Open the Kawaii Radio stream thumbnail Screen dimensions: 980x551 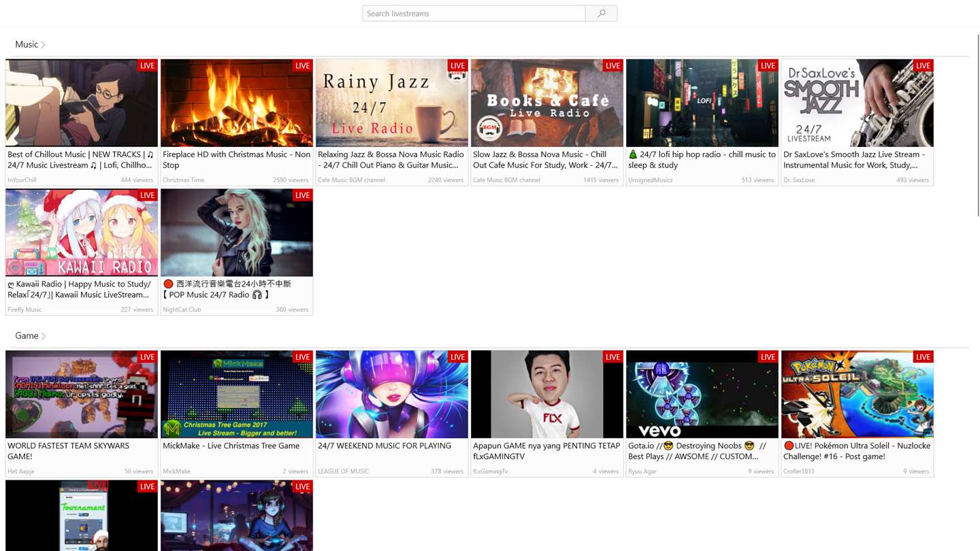point(82,233)
